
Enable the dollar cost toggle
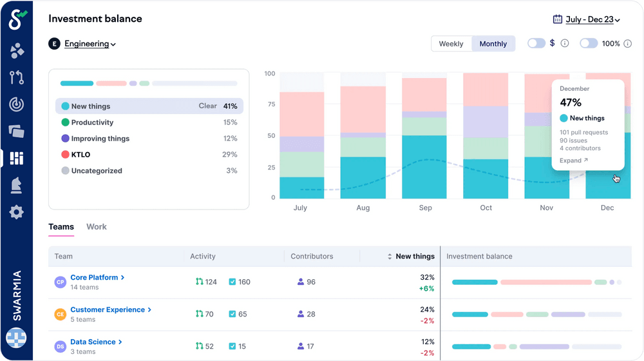tap(536, 44)
